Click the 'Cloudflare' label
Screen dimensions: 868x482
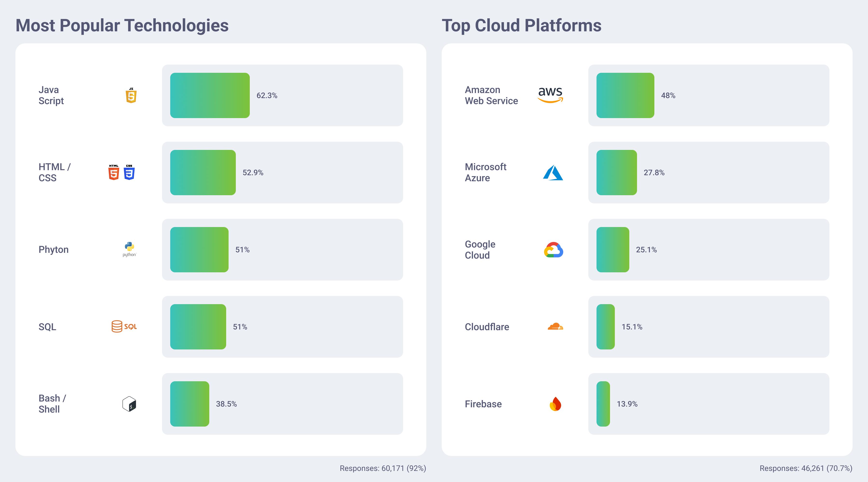487,327
